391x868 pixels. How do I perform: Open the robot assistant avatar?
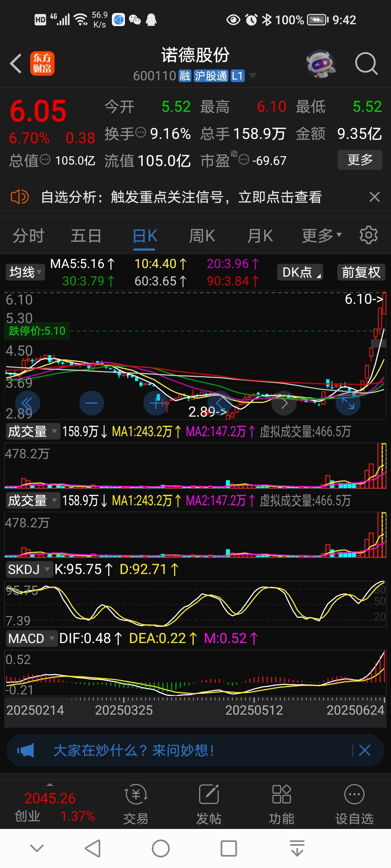(321, 64)
